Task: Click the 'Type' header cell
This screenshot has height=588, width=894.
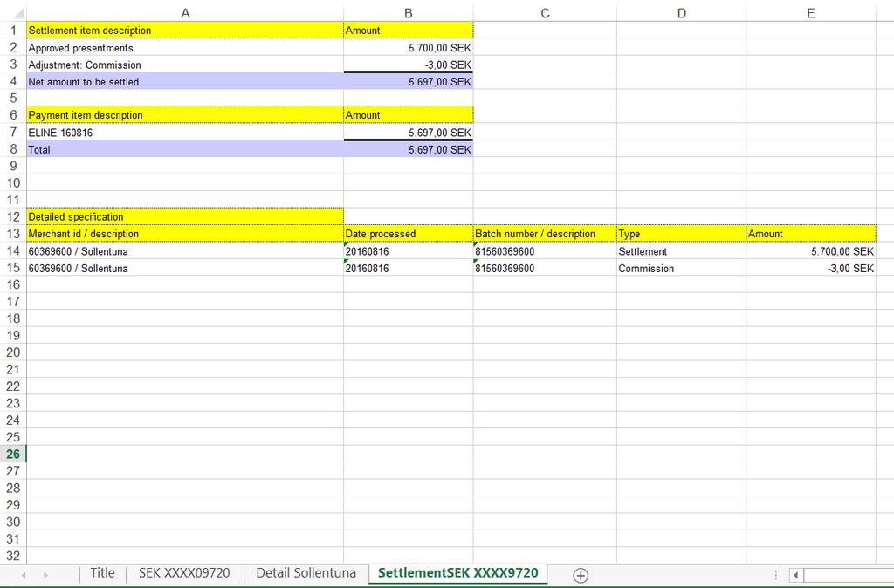Action: point(681,234)
